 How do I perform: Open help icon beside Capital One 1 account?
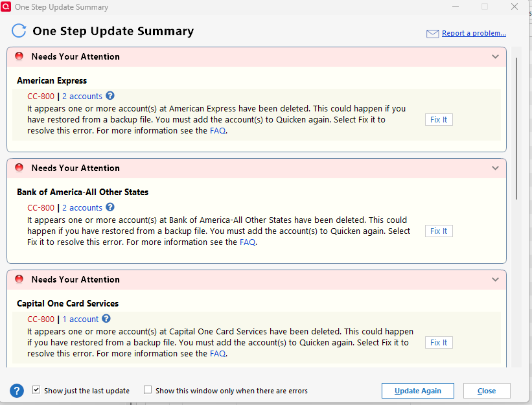click(x=106, y=319)
